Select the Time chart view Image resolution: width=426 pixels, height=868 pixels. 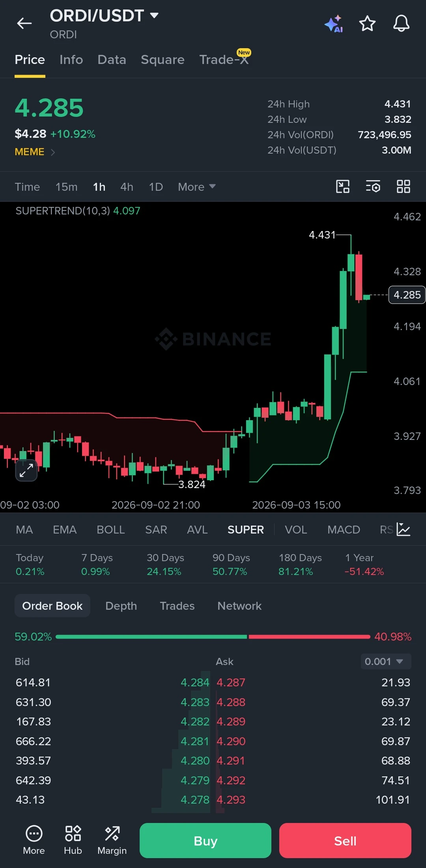27,187
